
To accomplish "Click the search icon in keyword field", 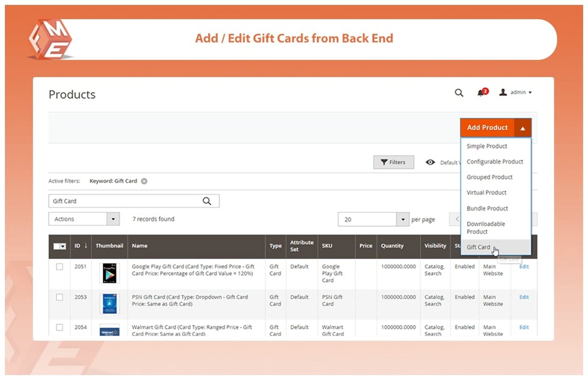I will pos(207,201).
